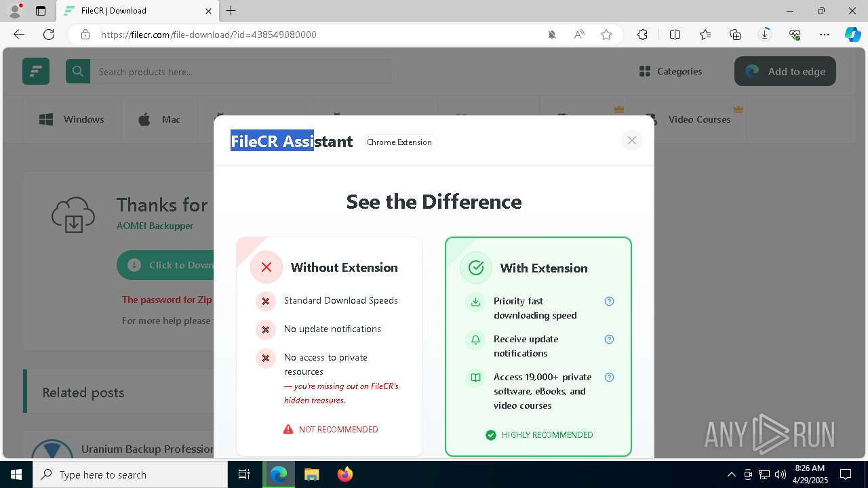Screen dimensions: 868x488
Task: Click the cloud download icon
Action: tap(73, 215)
